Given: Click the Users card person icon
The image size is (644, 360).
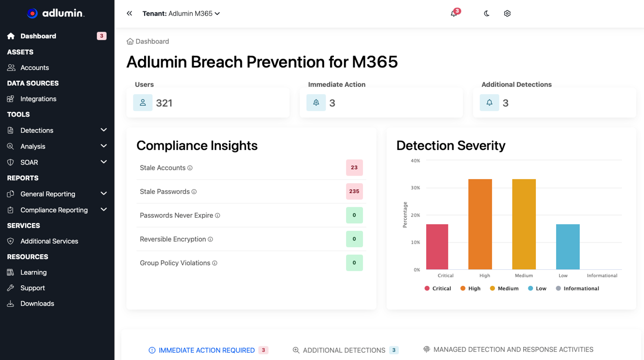Looking at the screenshot, I should coord(143,103).
